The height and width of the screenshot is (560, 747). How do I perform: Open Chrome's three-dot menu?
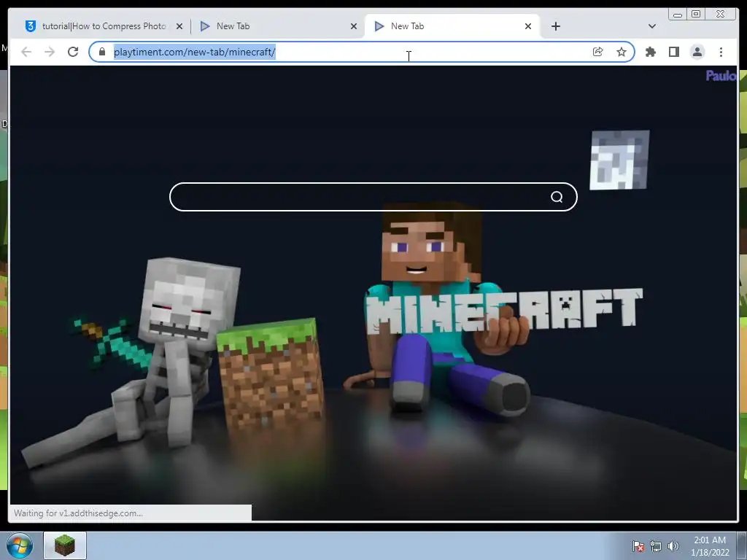point(721,52)
